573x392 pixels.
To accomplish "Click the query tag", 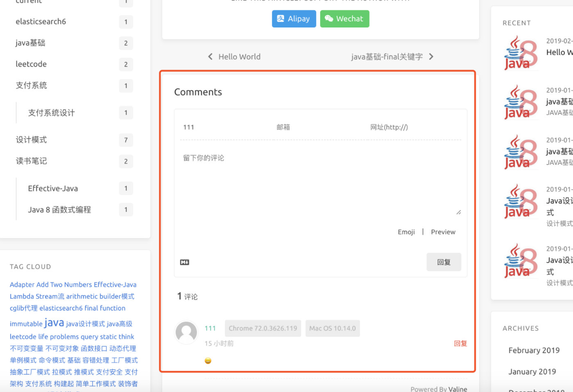I will 89,337.
